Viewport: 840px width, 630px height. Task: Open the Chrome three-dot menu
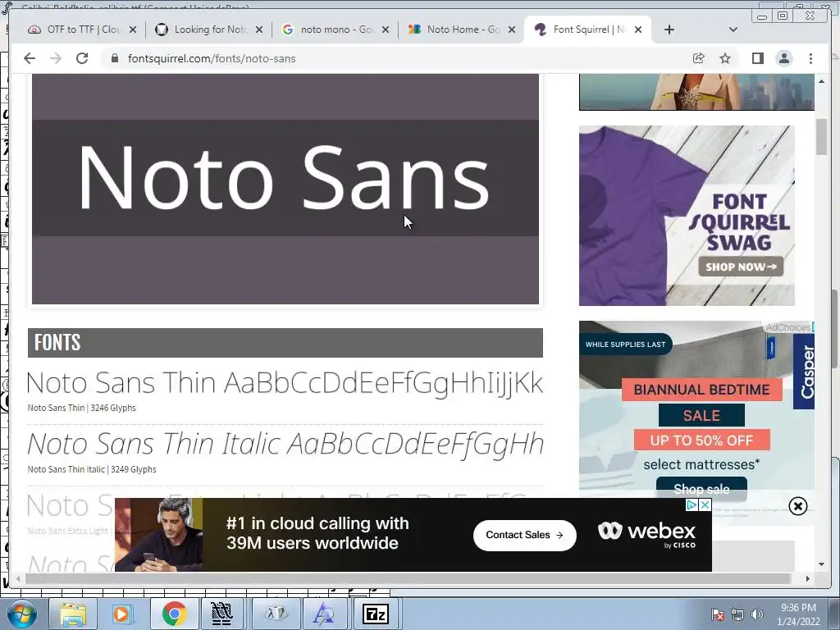[810, 58]
